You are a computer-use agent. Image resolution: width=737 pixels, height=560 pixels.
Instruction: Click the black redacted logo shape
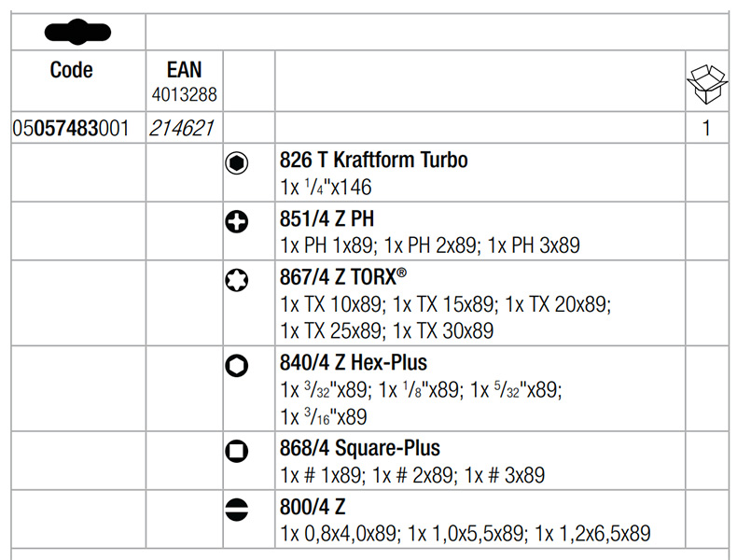pos(77,34)
